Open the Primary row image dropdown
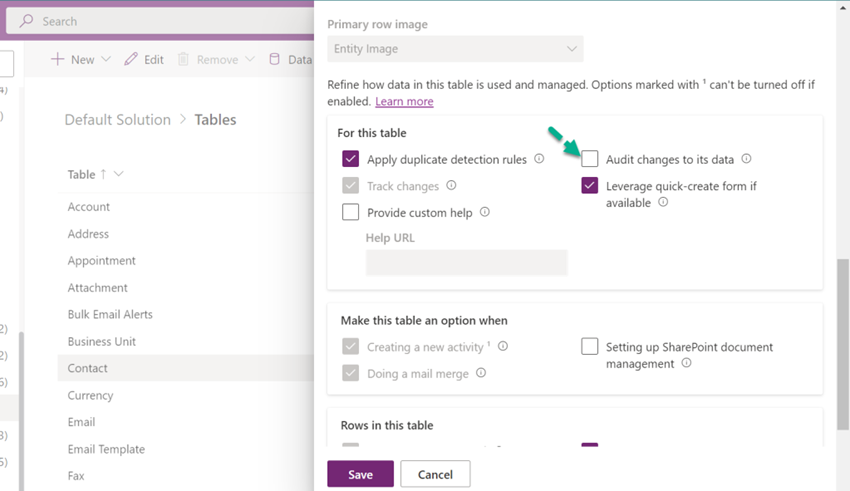The width and height of the screenshot is (850, 491). tap(455, 49)
